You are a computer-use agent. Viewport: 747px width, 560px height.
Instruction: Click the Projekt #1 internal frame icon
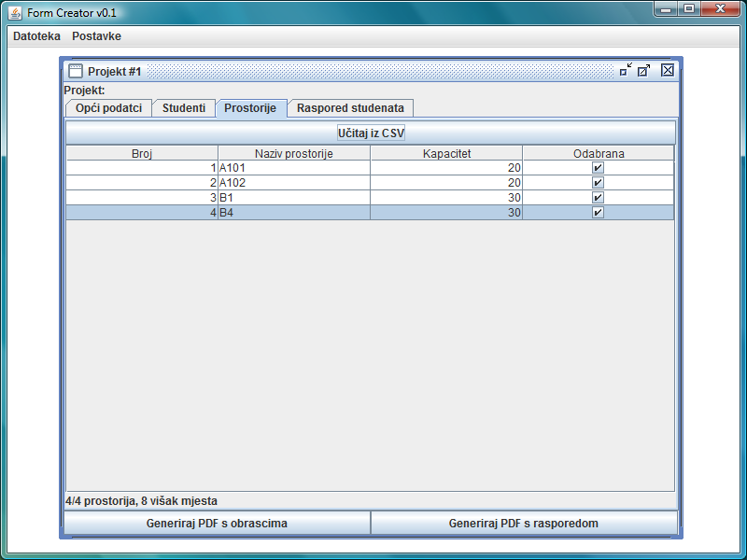75,71
